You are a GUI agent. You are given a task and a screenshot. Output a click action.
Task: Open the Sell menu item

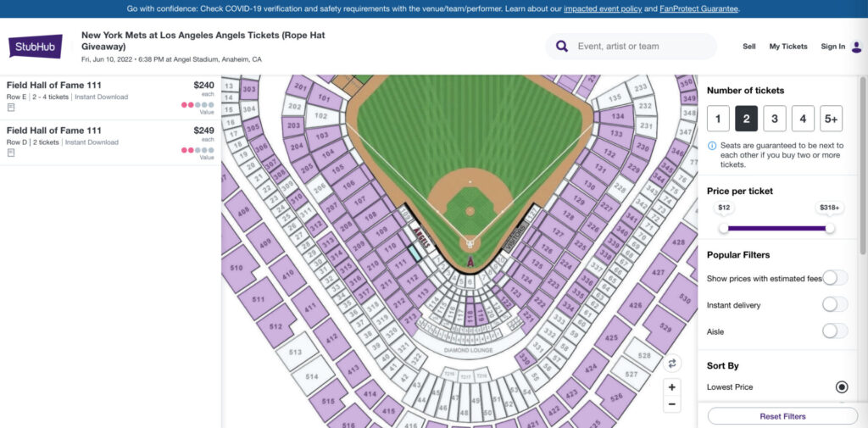pos(748,47)
